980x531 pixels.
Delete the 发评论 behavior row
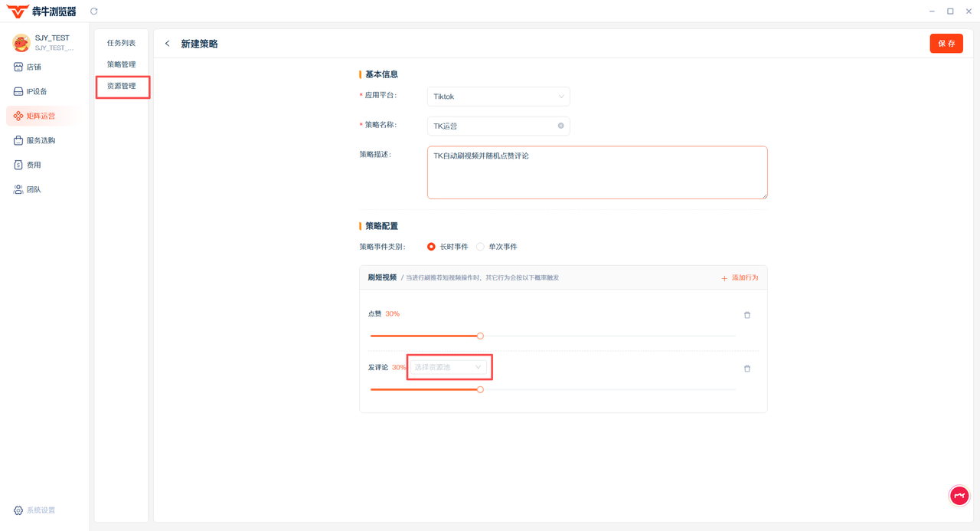tap(747, 369)
